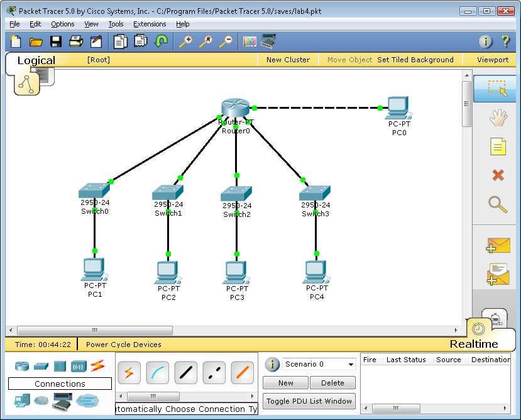The width and height of the screenshot is (521, 420).
Task: Select the Router0 device
Action: coord(235,108)
